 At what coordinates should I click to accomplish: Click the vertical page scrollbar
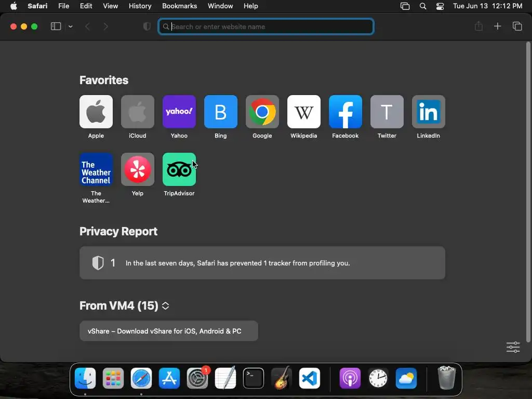coord(528,192)
